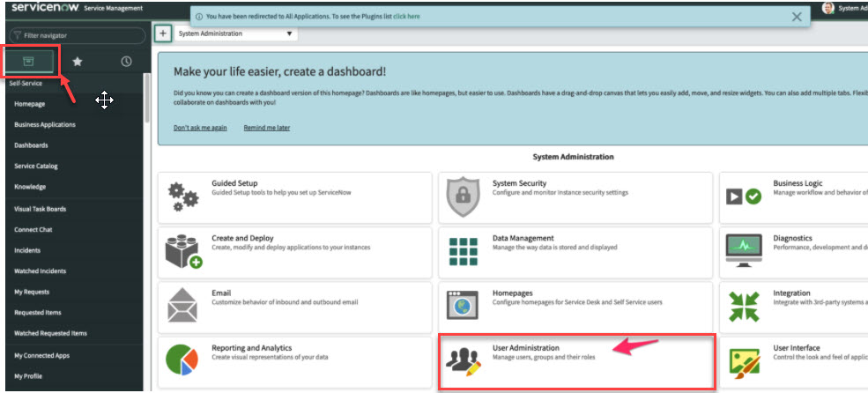Open Service Catalog in the navigator

[36, 167]
